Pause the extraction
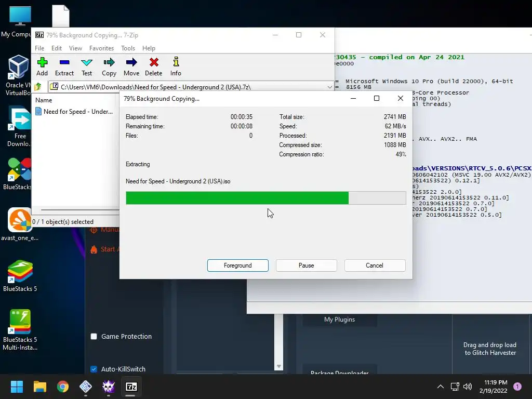The width and height of the screenshot is (532, 399). (x=307, y=265)
